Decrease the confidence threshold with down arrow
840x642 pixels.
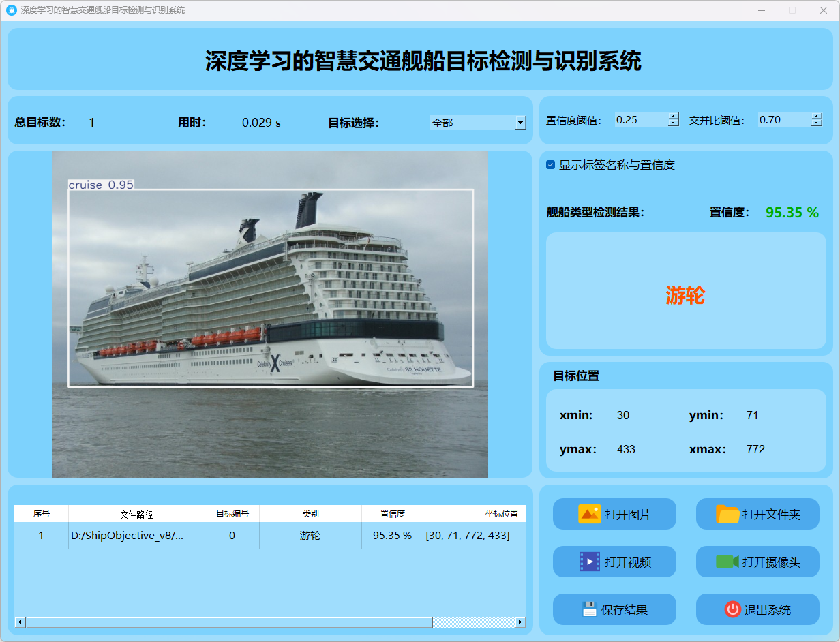pyautogui.click(x=674, y=123)
